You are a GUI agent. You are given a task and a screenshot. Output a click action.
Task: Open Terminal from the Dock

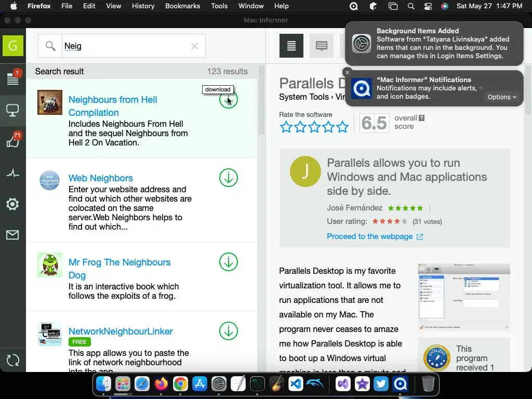[x=257, y=384]
